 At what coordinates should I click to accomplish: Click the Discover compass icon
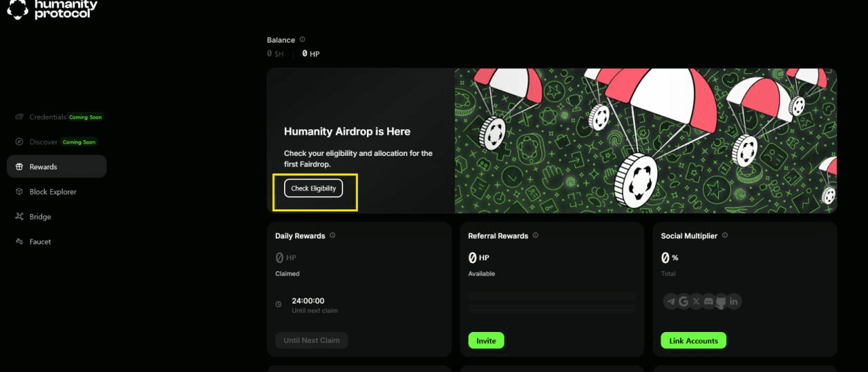click(x=19, y=142)
